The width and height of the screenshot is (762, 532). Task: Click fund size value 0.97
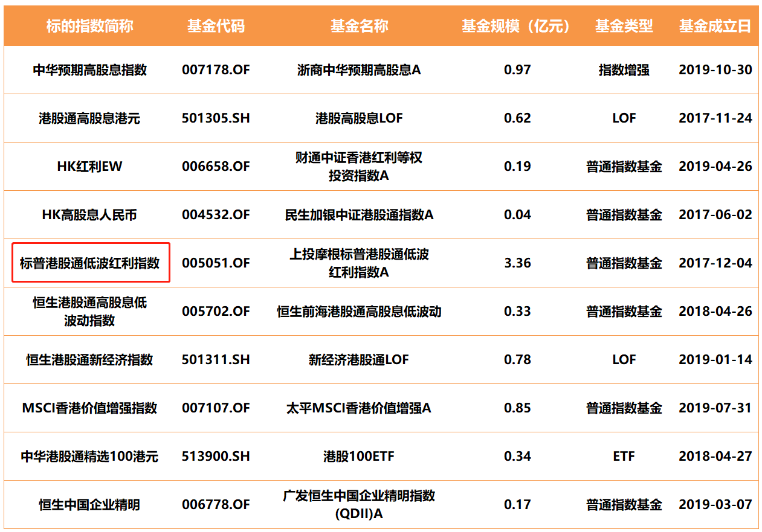(517, 70)
